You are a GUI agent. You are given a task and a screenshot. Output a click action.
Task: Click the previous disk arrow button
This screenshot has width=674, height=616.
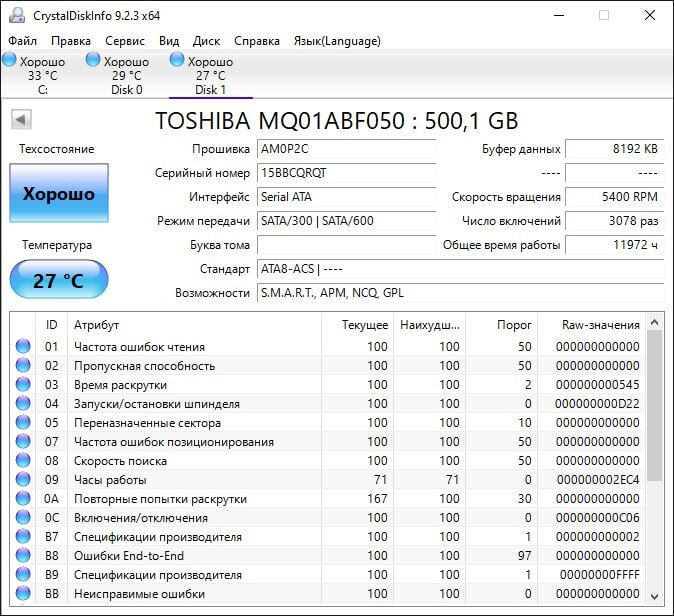(21, 120)
